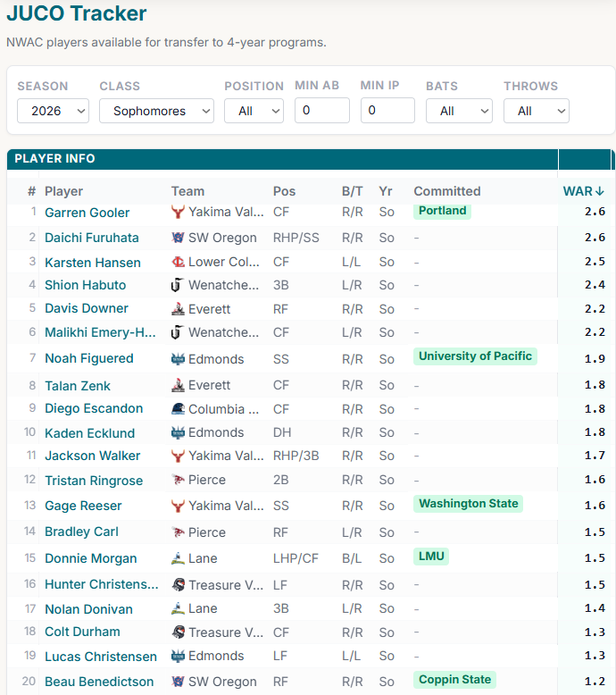Image resolution: width=616 pixels, height=695 pixels.
Task: Sort by Yr column header
Action: 386,191
